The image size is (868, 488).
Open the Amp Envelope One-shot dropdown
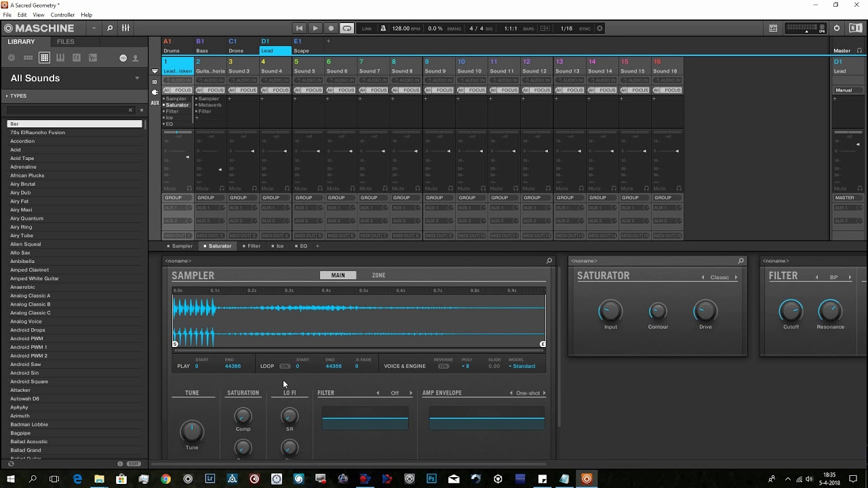pos(528,393)
